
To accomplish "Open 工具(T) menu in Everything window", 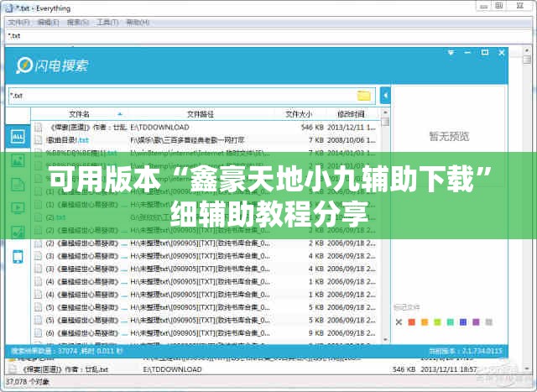I will (x=107, y=23).
